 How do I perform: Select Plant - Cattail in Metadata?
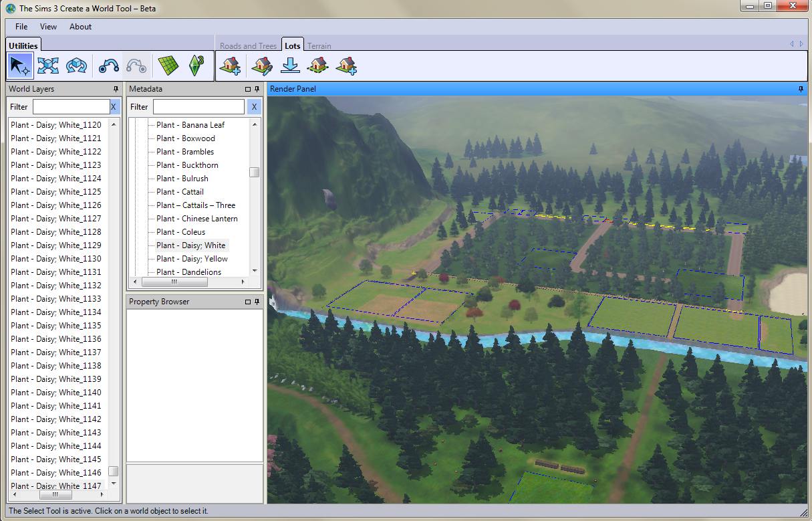tap(180, 192)
